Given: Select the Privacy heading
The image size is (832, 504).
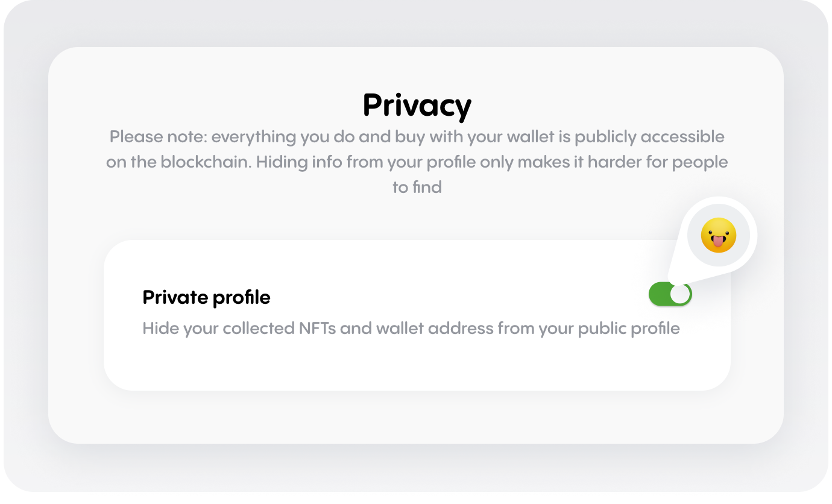Looking at the screenshot, I should point(417,106).
